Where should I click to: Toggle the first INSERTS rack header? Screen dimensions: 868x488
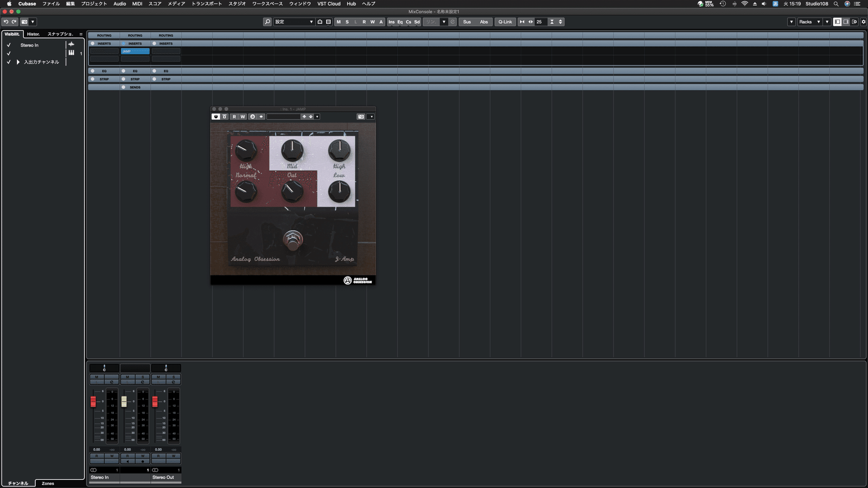[104, 43]
